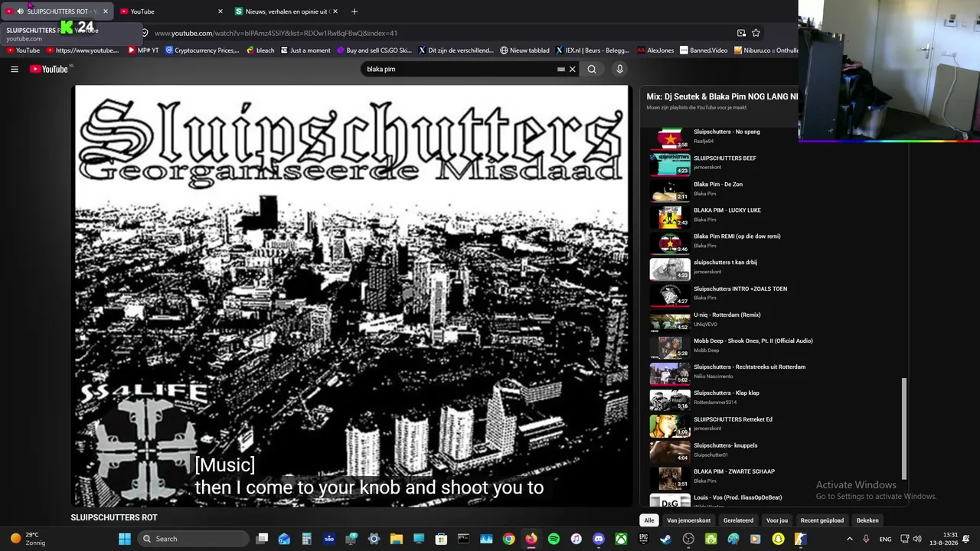Open the Buy and sell CS:GO Skins bookmark
Screen dimensions: 980x551
click(374, 51)
